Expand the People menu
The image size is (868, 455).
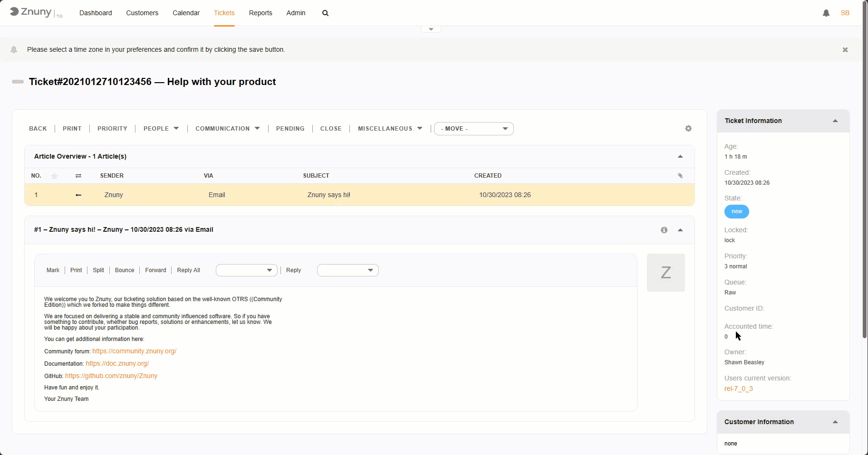click(x=161, y=129)
